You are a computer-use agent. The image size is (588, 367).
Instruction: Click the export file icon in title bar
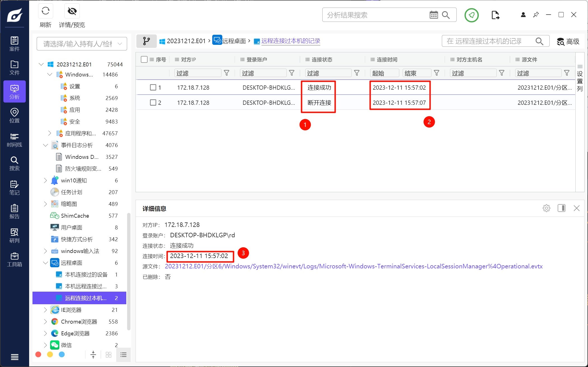click(x=495, y=15)
